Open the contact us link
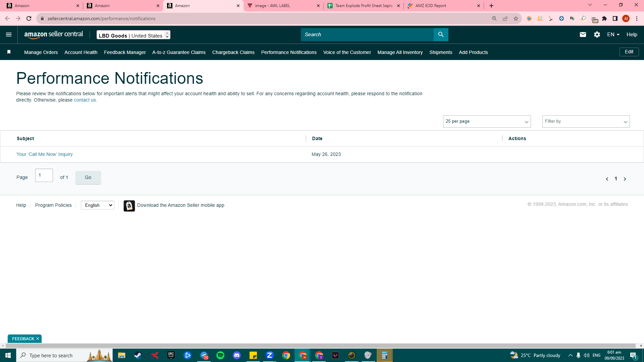Viewport: 644px width, 362px height. 85,100
